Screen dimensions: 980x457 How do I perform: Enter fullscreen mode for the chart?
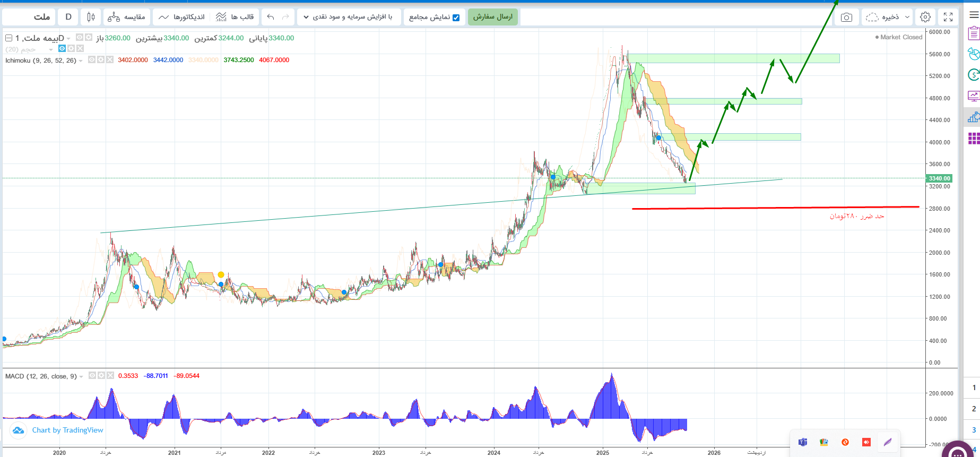coord(948,17)
